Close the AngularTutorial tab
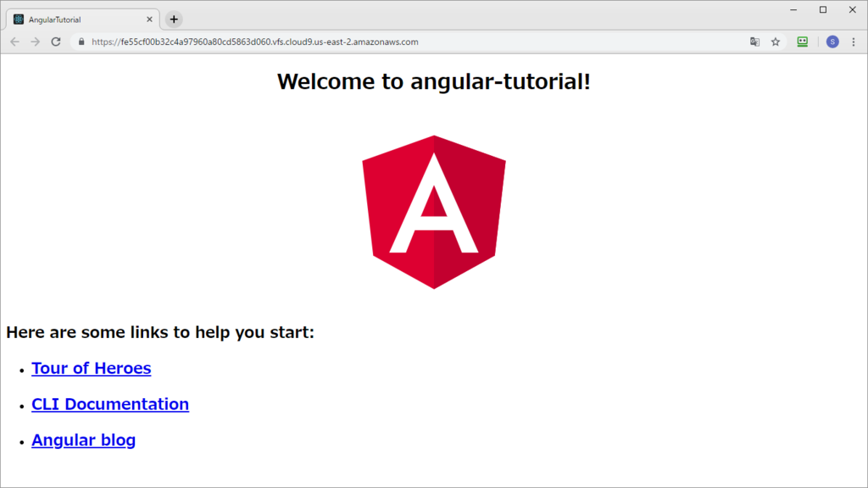868x488 pixels. pyautogui.click(x=149, y=19)
